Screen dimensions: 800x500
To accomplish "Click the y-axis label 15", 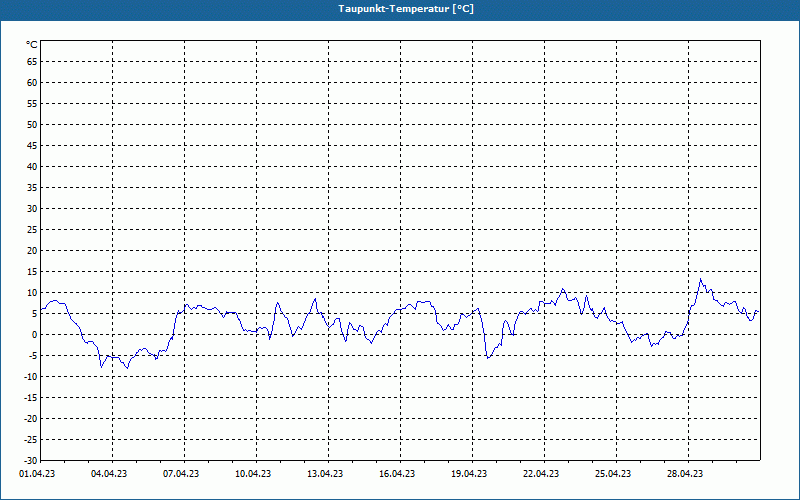I will tap(32, 271).
